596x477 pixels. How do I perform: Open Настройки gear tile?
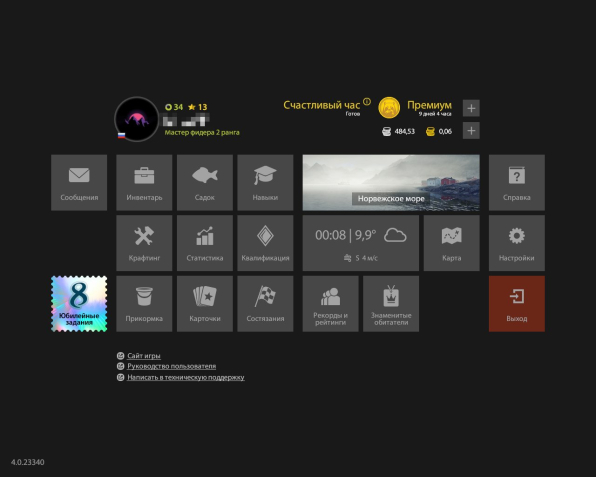(517, 243)
